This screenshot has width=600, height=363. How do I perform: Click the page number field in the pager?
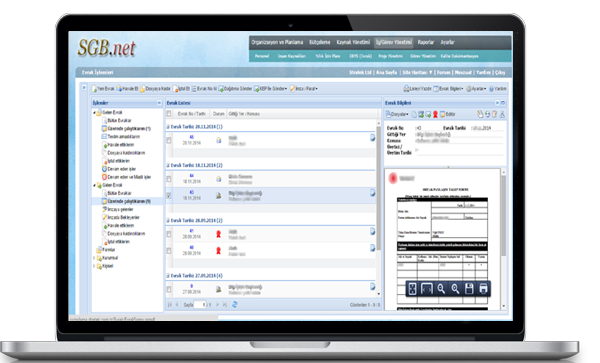(200, 305)
